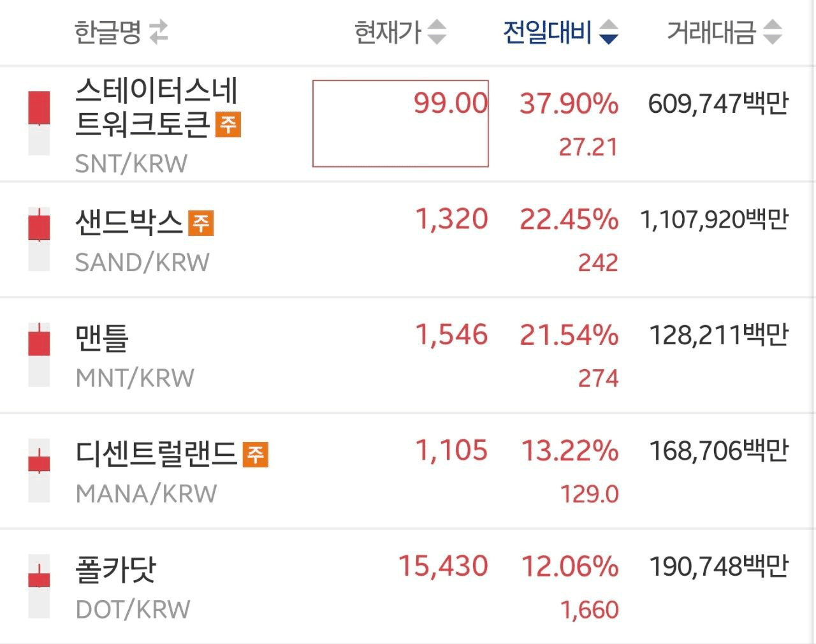The image size is (816, 644).
Task: Click the 37.90% change for SNT
Action: tap(569, 103)
